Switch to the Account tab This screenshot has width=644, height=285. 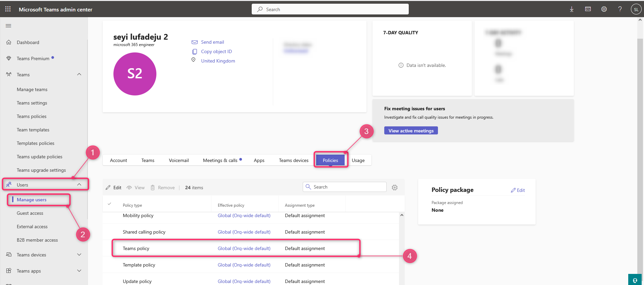118,160
